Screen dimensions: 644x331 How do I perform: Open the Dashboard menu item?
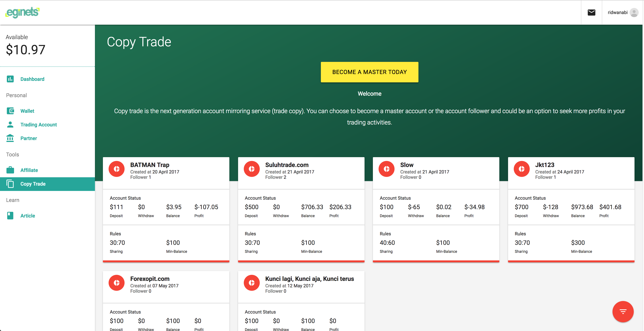(47, 79)
